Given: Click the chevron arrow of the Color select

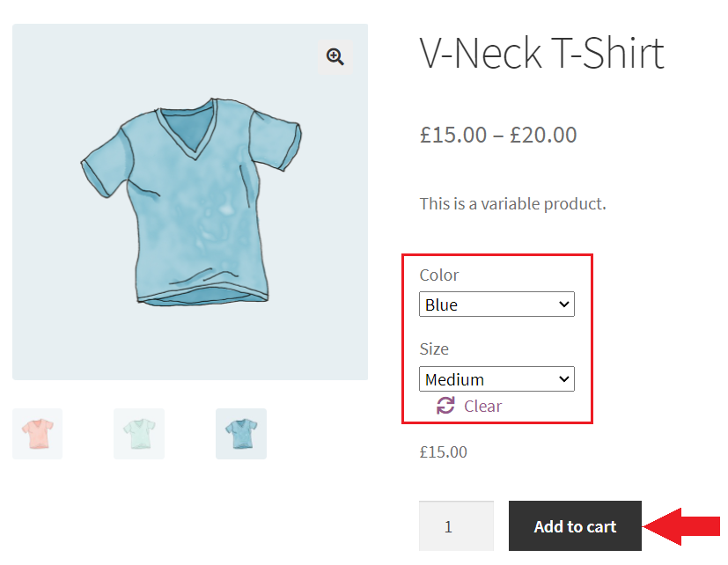Looking at the screenshot, I should pyautogui.click(x=564, y=305).
